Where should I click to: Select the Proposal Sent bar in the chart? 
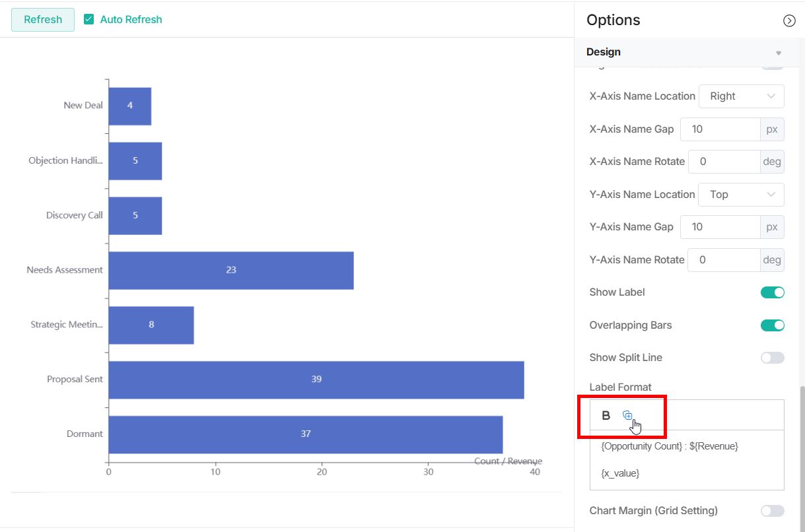[x=316, y=379]
